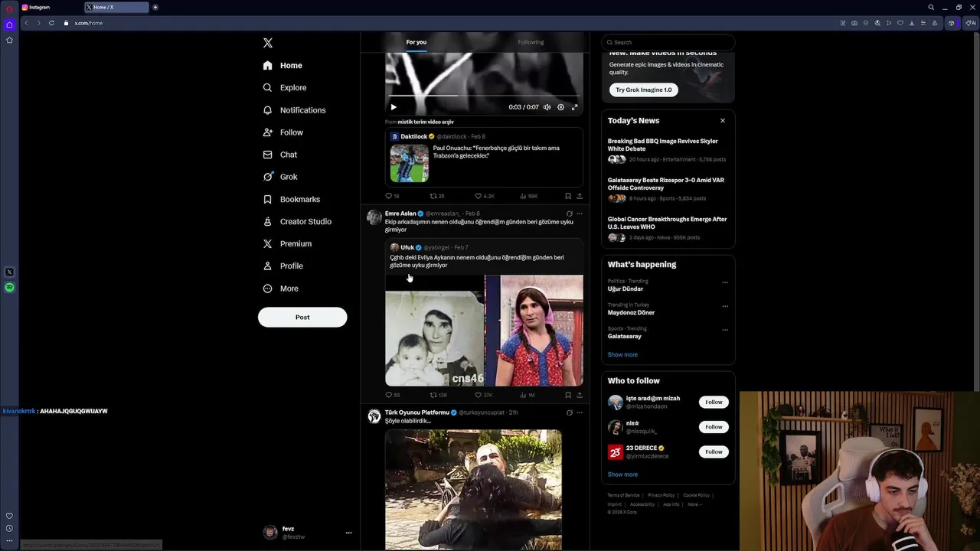The height and width of the screenshot is (551, 980).
Task: Open more options for Uğur Dündar trend
Action: pos(725,282)
